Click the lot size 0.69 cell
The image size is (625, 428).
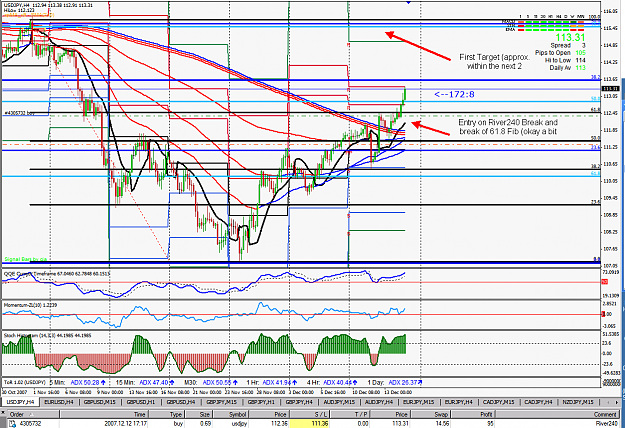click(x=205, y=424)
